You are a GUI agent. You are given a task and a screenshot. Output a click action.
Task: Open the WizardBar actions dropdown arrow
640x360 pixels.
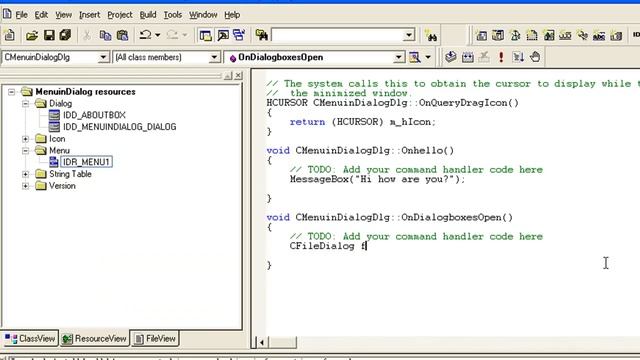pos(428,58)
